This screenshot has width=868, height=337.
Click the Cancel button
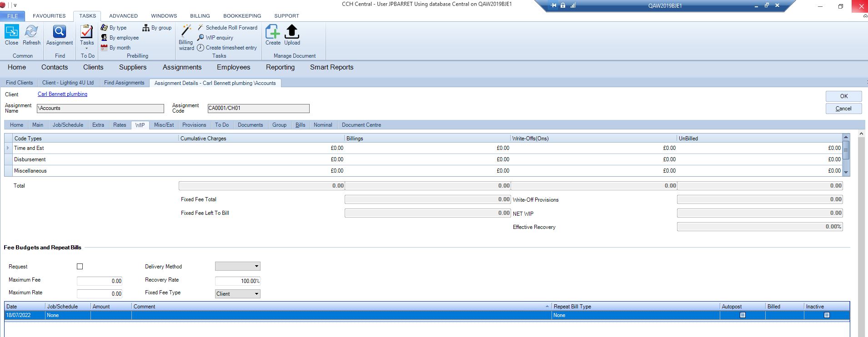point(844,109)
